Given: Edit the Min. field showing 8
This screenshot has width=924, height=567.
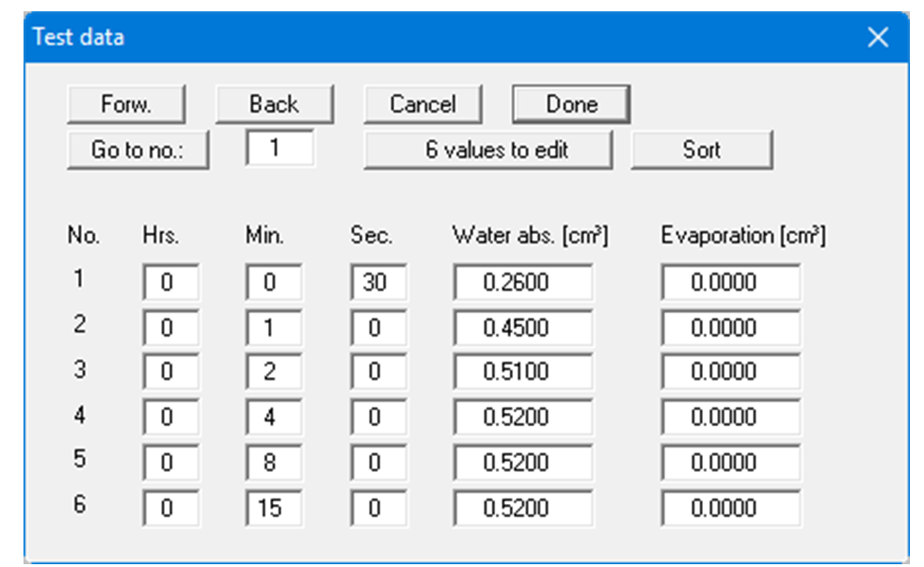Looking at the screenshot, I should pos(273,463).
